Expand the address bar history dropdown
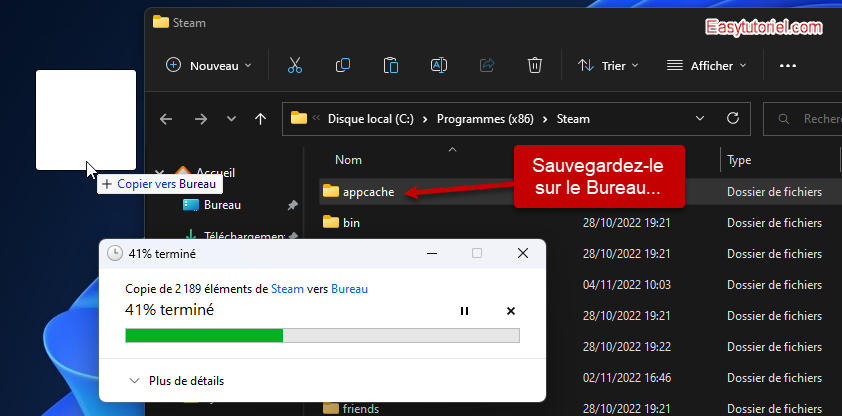This screenshot has width=842, height=416. [700, 118]
